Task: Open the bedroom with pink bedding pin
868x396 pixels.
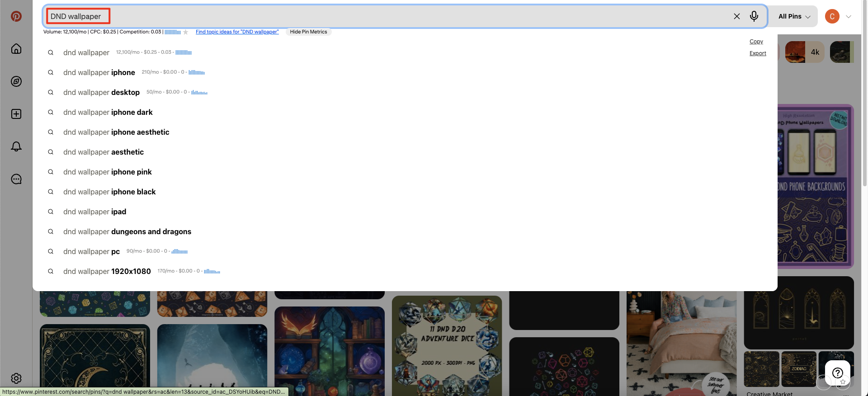Action: (681, 344)
